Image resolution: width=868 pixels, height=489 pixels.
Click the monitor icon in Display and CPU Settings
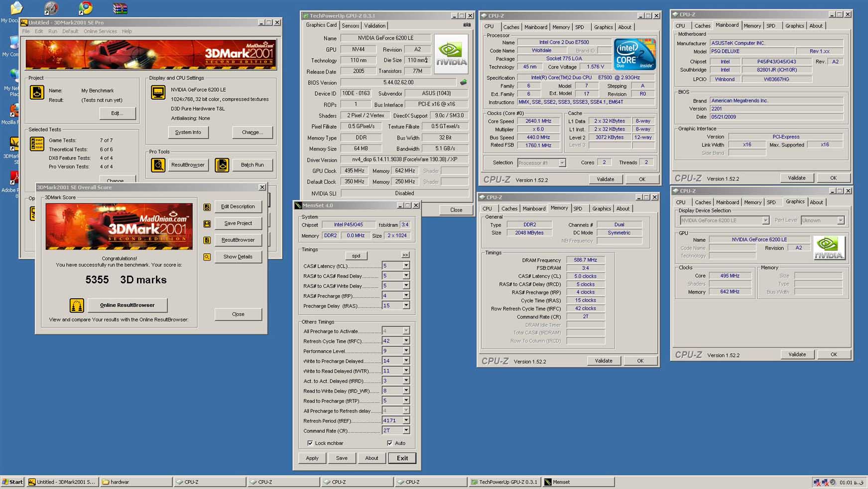point(158,92)
